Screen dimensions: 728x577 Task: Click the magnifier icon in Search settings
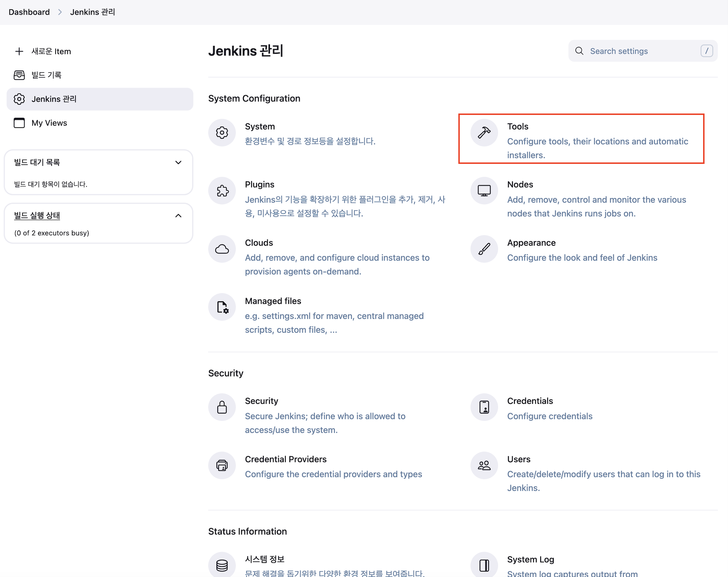579,51
